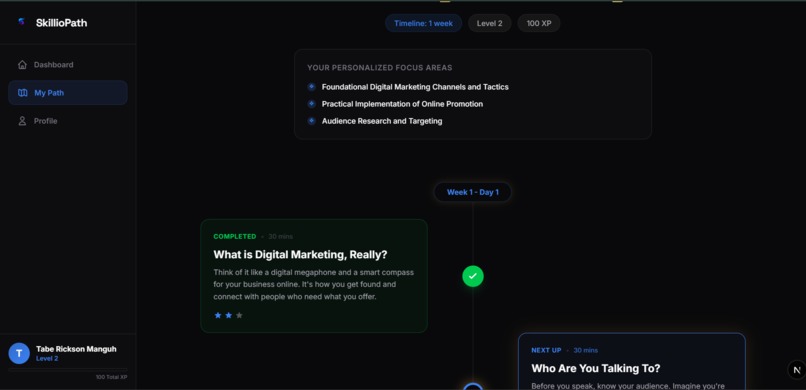
Task: Click the Dashboard home icon
Action: 22,65
